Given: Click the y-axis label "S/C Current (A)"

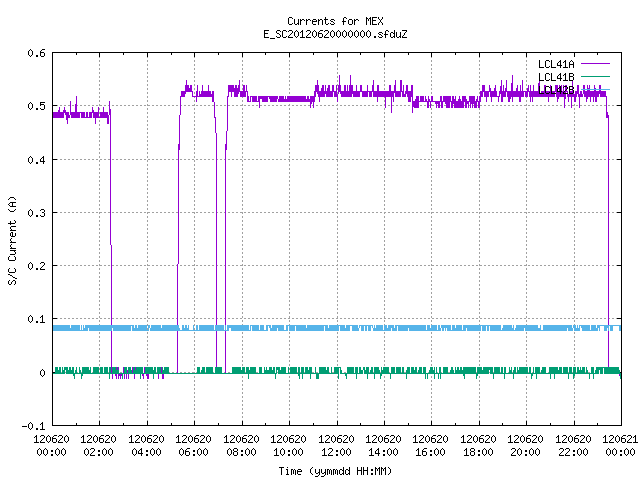Looking at the screenshot, I should click(x=13, y=241).
